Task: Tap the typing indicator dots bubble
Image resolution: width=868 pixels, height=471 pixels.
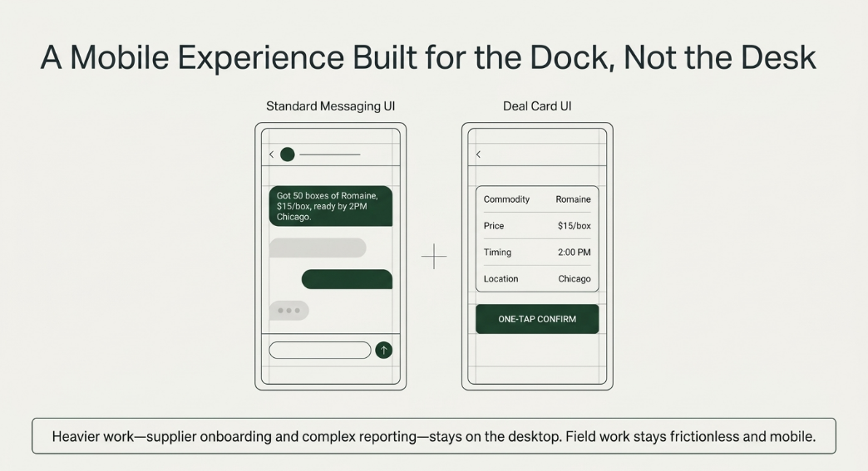Action: 289,311
